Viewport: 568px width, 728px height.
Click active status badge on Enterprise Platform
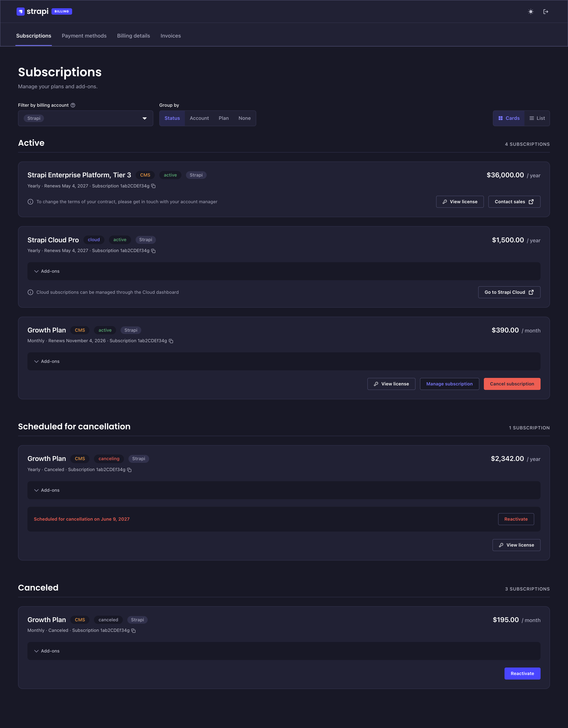pyautogui.click(x=170, y=175)
